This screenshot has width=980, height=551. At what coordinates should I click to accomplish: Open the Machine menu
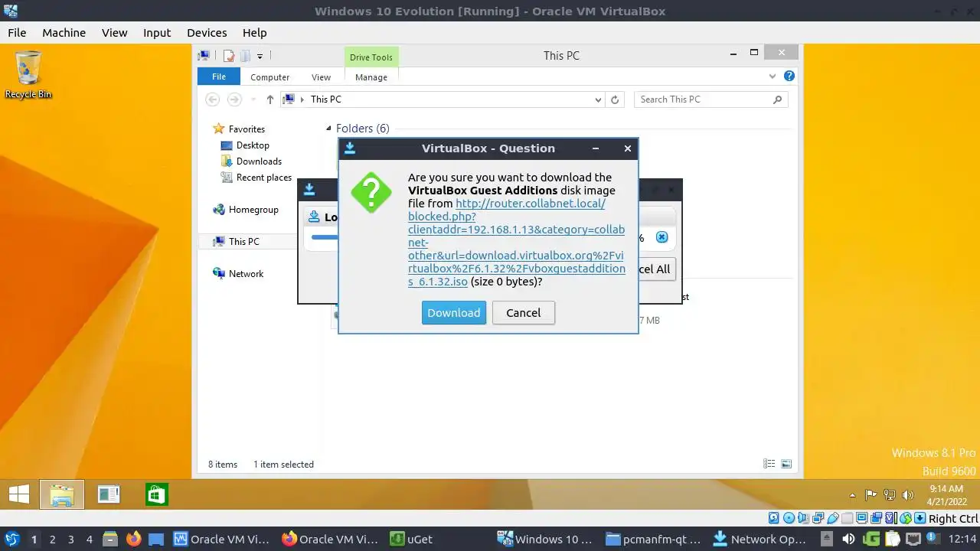(x=64, y=33)
